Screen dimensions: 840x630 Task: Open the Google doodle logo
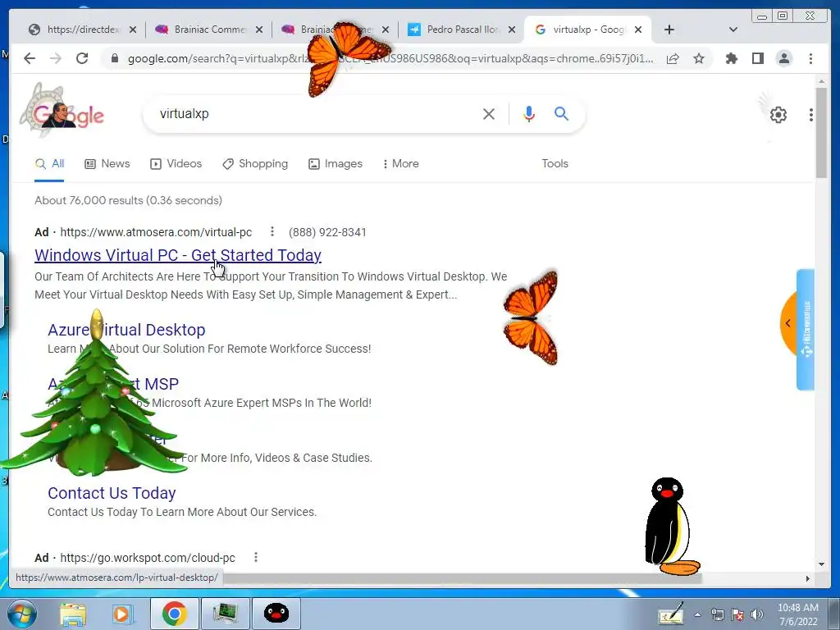coord(63,111)
